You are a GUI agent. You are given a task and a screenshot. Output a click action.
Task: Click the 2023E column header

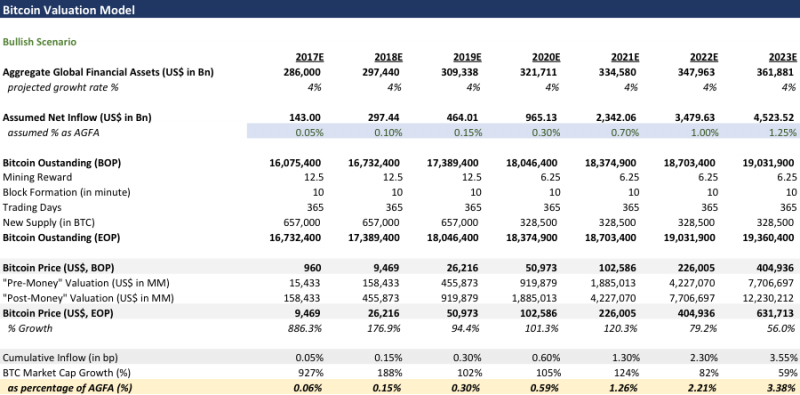tap(783, 57)
